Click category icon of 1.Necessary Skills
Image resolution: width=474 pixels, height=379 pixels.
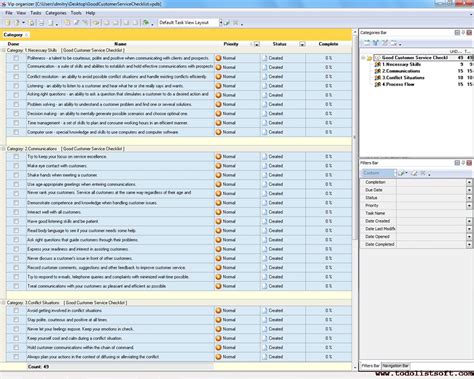(x=378, y=65)
